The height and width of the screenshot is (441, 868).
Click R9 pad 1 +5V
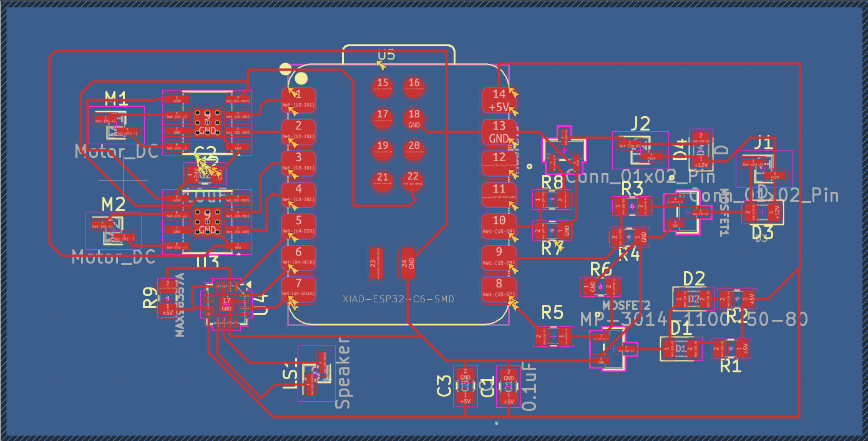167,309
